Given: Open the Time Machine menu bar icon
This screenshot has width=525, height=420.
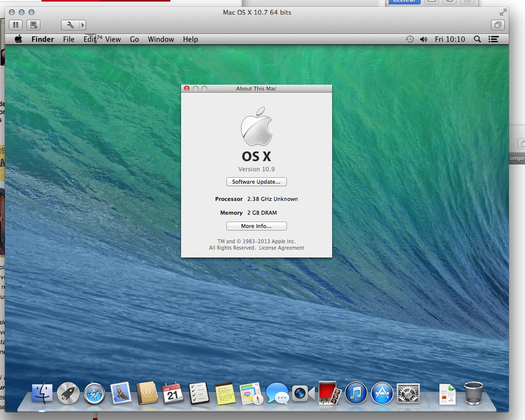Looking at the screenshot, I should (x=409, y=39).
